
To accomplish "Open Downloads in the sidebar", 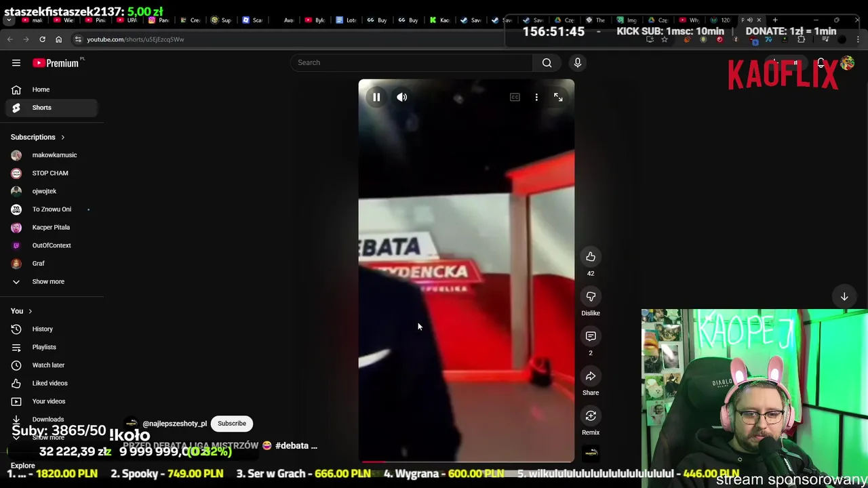I will (52, 419).
